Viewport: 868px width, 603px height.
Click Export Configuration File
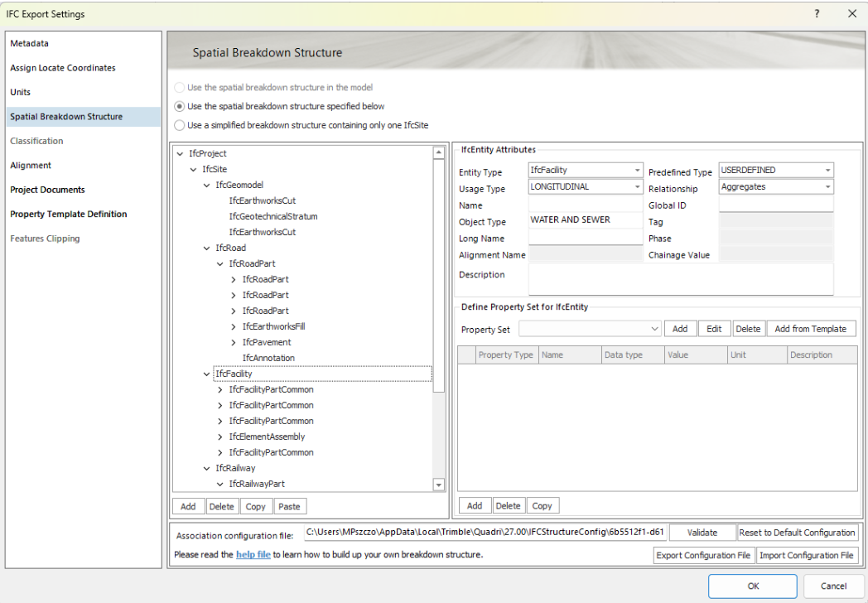[x=703, y=556]
